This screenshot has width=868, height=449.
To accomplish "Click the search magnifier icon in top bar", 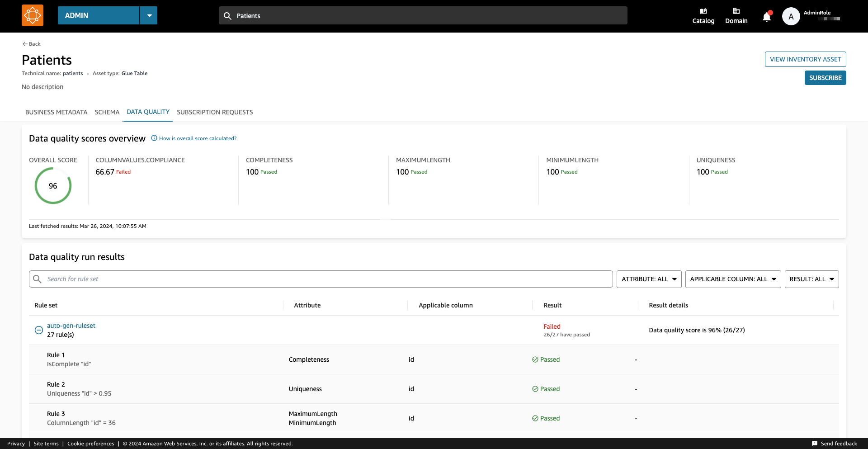I will tap(227, 16).
